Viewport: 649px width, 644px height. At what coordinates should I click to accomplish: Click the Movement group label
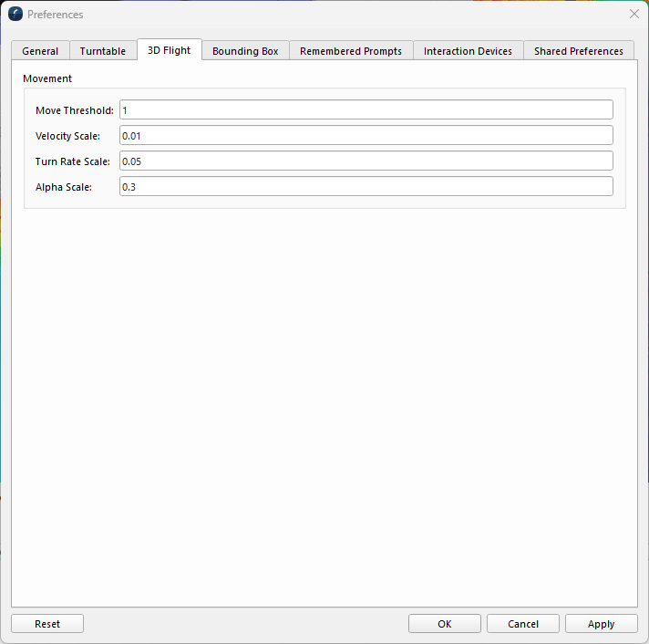pyautogui.click(x=47, y=78)
